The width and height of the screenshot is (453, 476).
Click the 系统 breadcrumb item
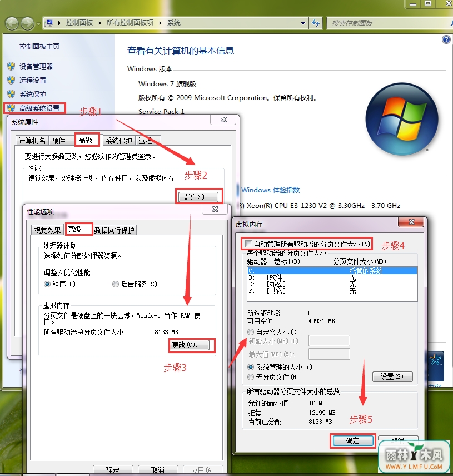[174, 23]
